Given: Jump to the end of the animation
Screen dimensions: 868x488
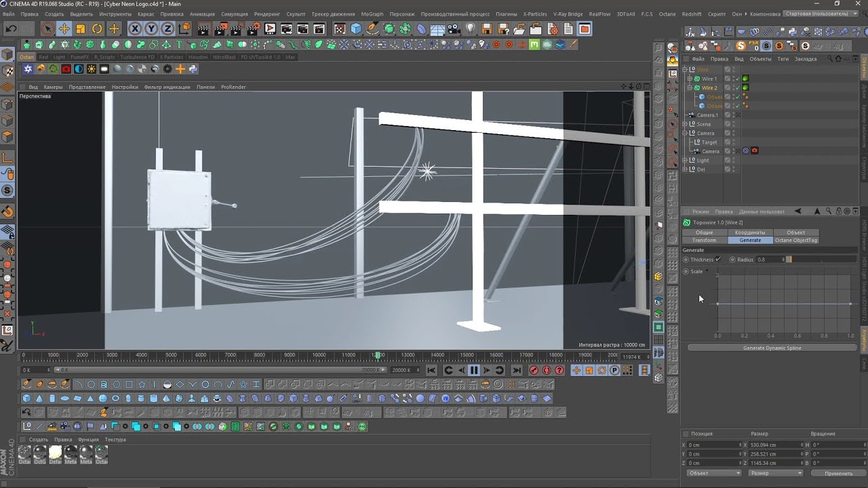Looking at the screenshot, I should coord(516,370).
